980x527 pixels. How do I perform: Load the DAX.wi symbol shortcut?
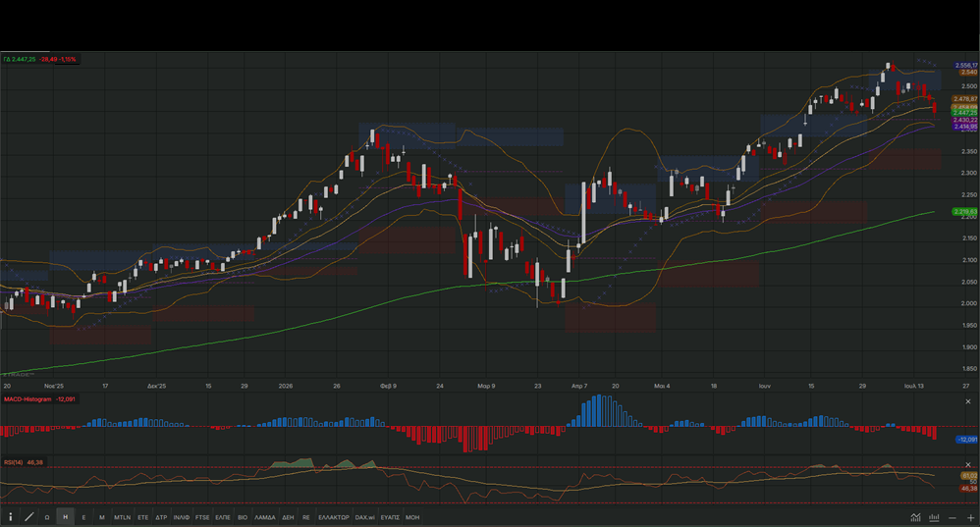coord(365,517)
